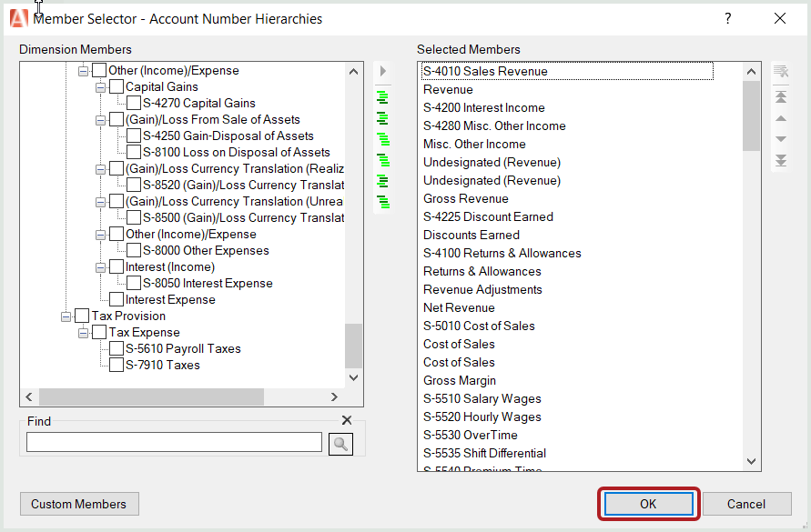Check the S-8050 Interest Expense box
This screenshot has height=532, width=811.
coord(134,284)
